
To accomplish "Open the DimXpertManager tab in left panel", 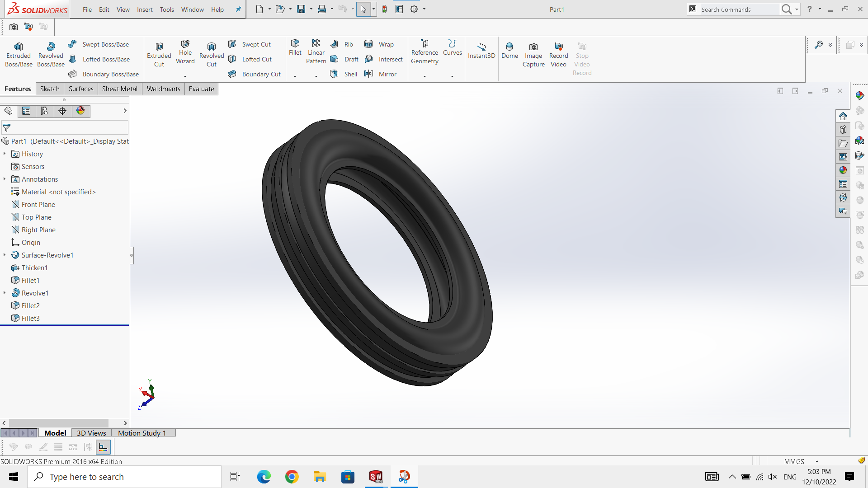I will click(x=62, y=111).
